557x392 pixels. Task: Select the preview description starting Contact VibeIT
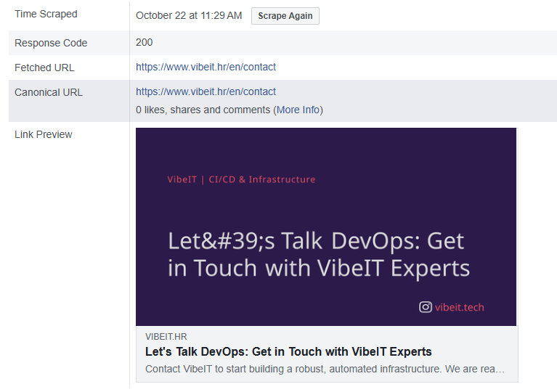(x=325, y=369)
